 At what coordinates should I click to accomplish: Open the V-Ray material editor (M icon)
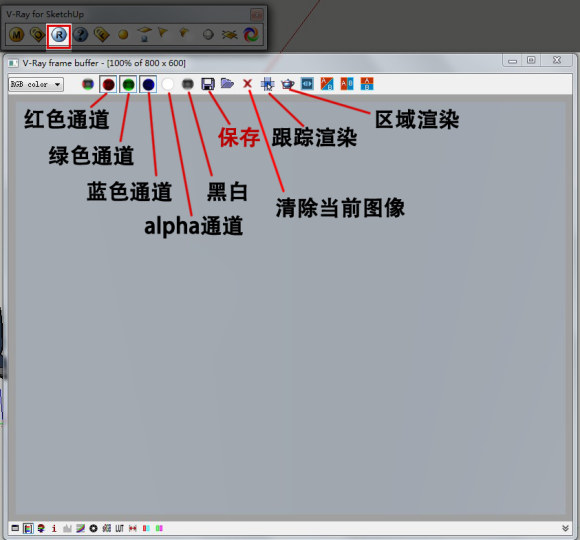pos(16,35)
